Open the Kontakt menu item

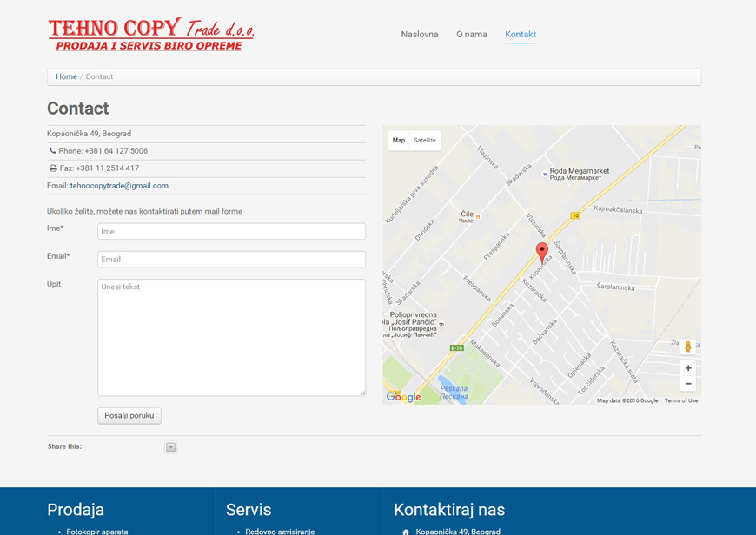tap(521, 35)
